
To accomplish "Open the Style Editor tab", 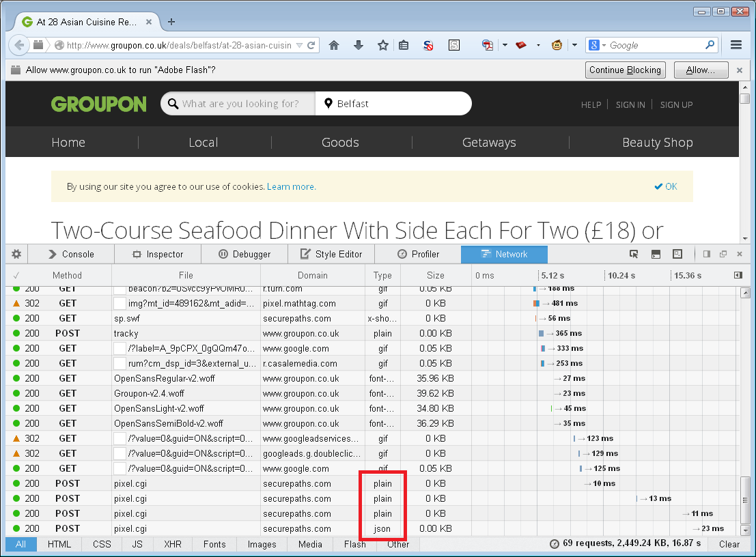I will pyautogui.click(x=331, y=254).
